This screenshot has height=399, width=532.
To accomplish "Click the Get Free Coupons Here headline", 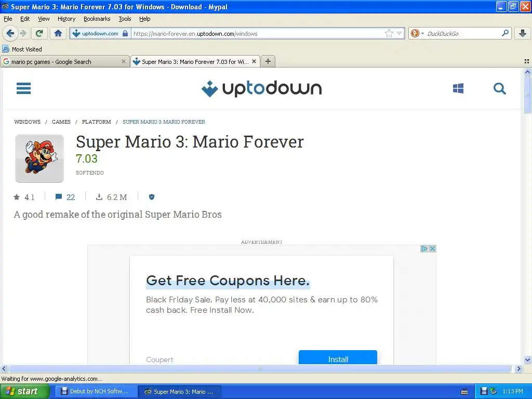I will tap(228, 281).
